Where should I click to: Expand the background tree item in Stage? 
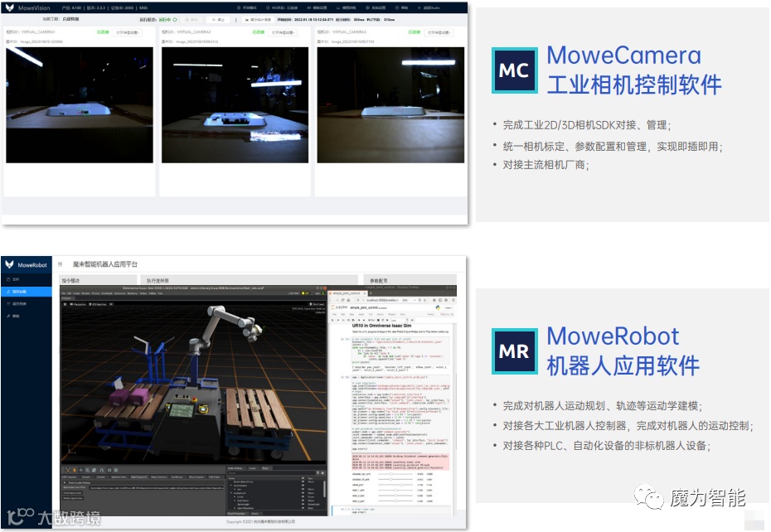pyautogui.click(x=231, y=493)
